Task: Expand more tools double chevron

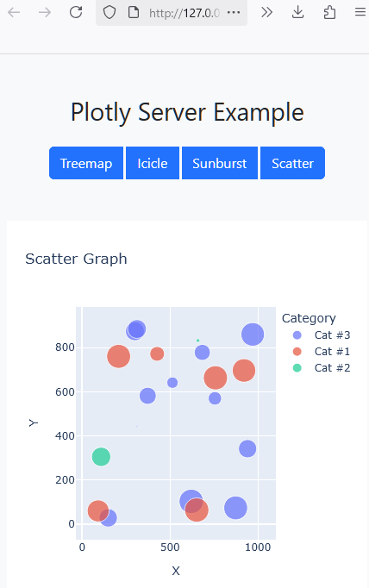Action: pos(266,12)
